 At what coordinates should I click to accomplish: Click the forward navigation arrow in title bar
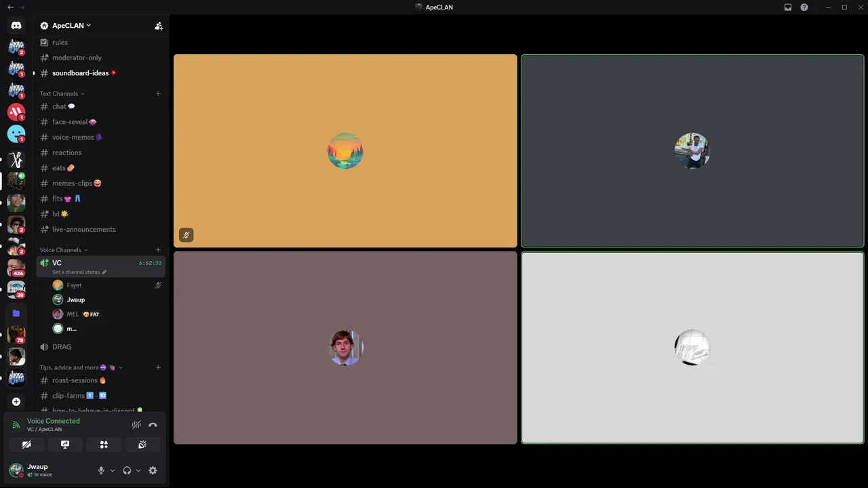22,7
